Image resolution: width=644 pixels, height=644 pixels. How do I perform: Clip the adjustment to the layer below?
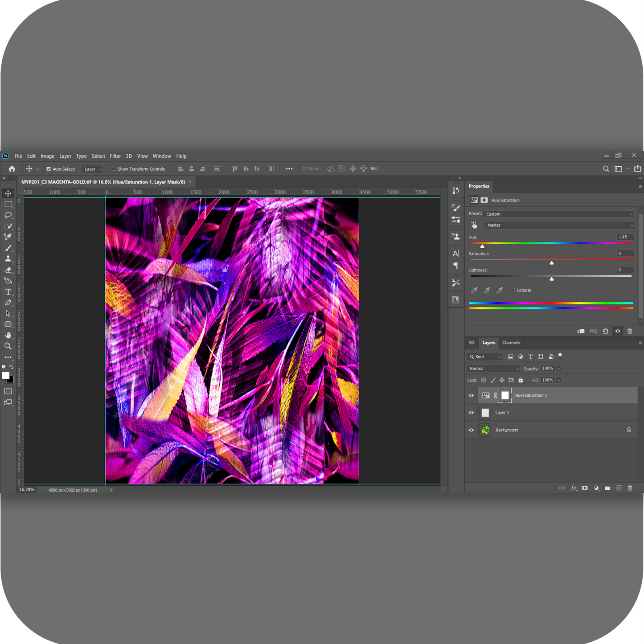pyautogui.click(x=581, y=331)
